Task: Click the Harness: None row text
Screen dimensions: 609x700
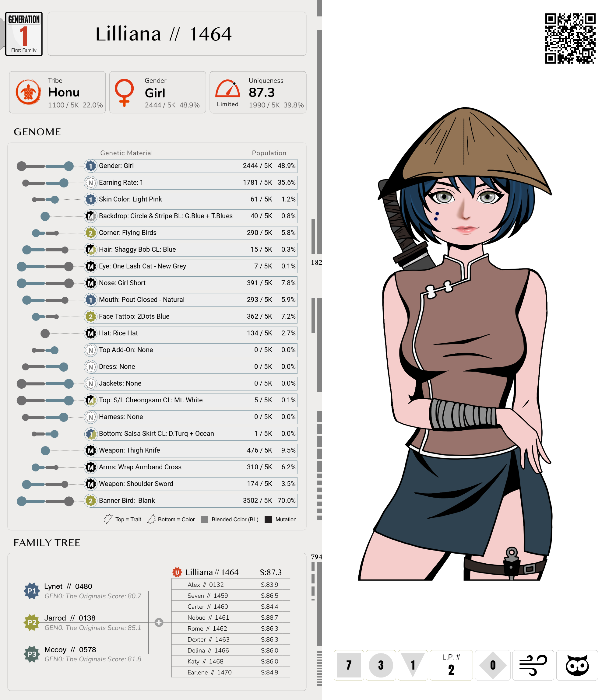Action: tap(121, 417)
